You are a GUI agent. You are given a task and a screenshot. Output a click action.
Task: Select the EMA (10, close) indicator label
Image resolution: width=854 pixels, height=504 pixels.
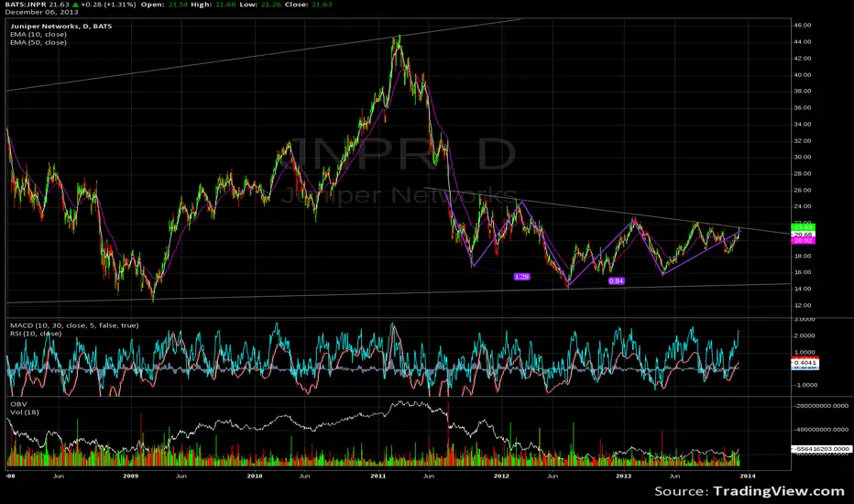point(38,34)
